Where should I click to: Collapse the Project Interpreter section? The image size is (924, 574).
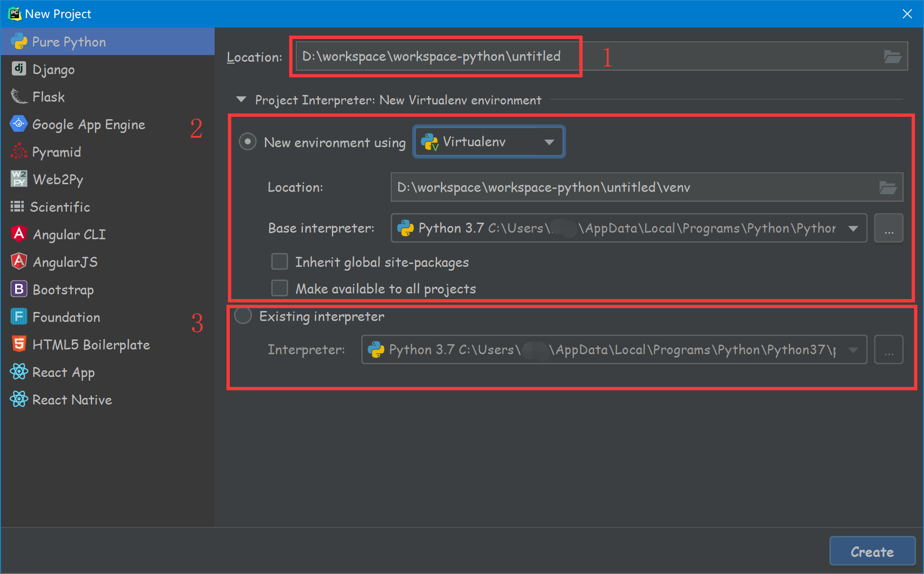[241, 100]
